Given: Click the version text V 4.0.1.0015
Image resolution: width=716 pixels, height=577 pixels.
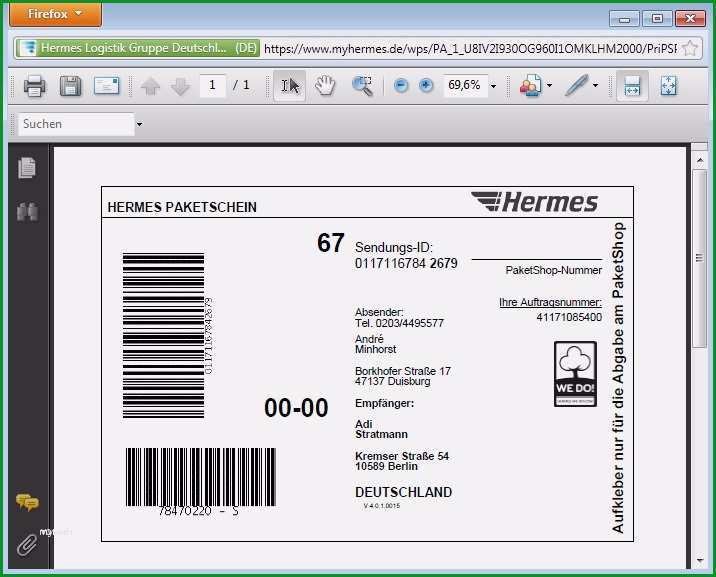Looking at the screenshot, I should (x=382, y=506).
